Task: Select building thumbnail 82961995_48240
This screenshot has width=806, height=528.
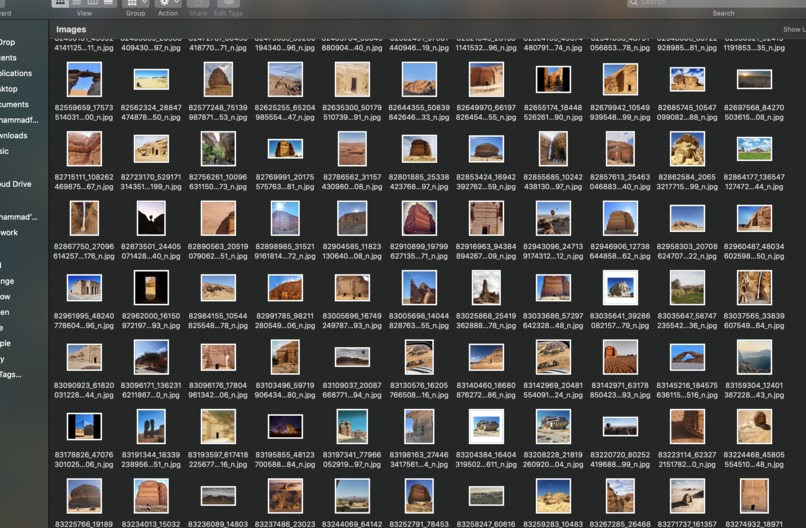Action: [x=84, y=287]
